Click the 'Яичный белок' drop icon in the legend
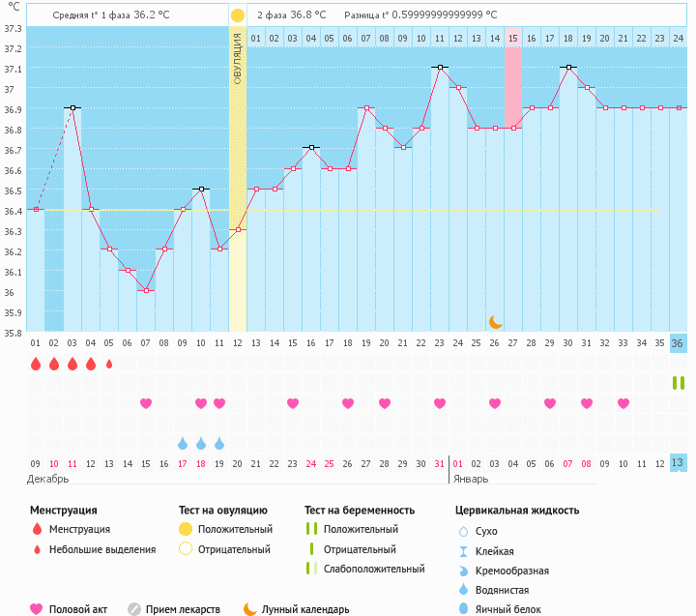 tap(463, 609)
